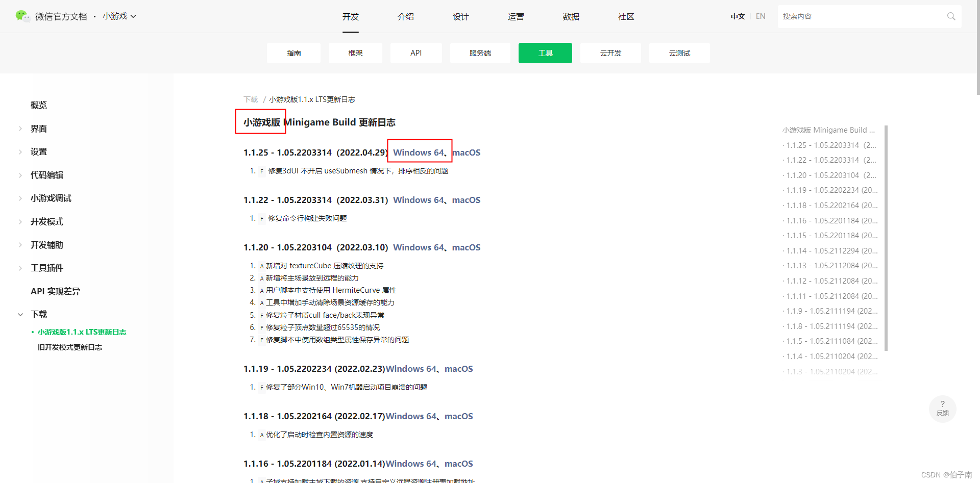The image size is (980, 483).
Task: Expand the 开发辅助 sidebar section
Action: [x=20, y=245]
